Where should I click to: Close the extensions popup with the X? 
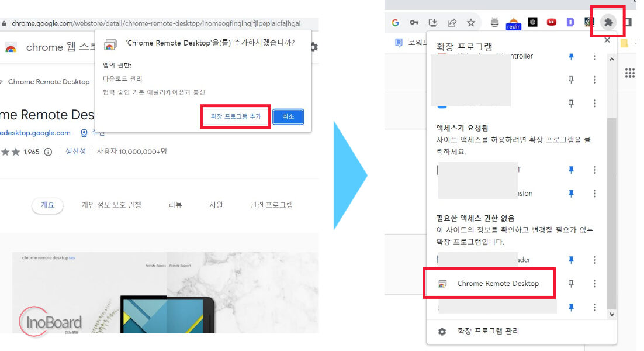point(607,40)
